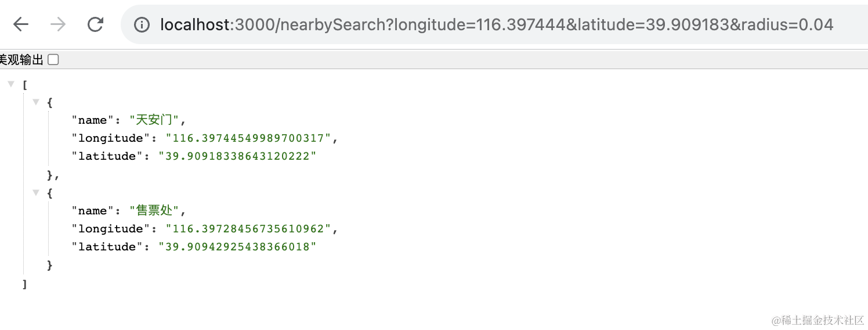
Task: Click the second object's "latitude" key
Action: tap(107, 247)
